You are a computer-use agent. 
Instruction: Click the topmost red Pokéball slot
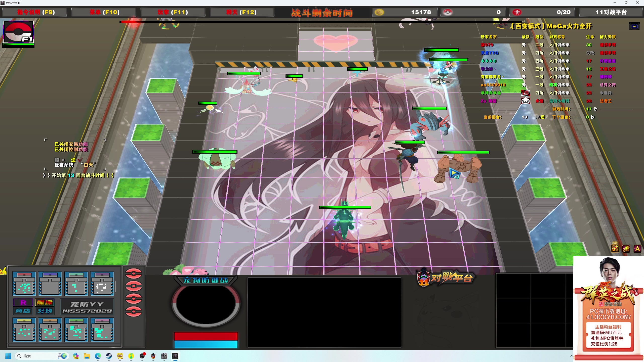click(134, 274)
